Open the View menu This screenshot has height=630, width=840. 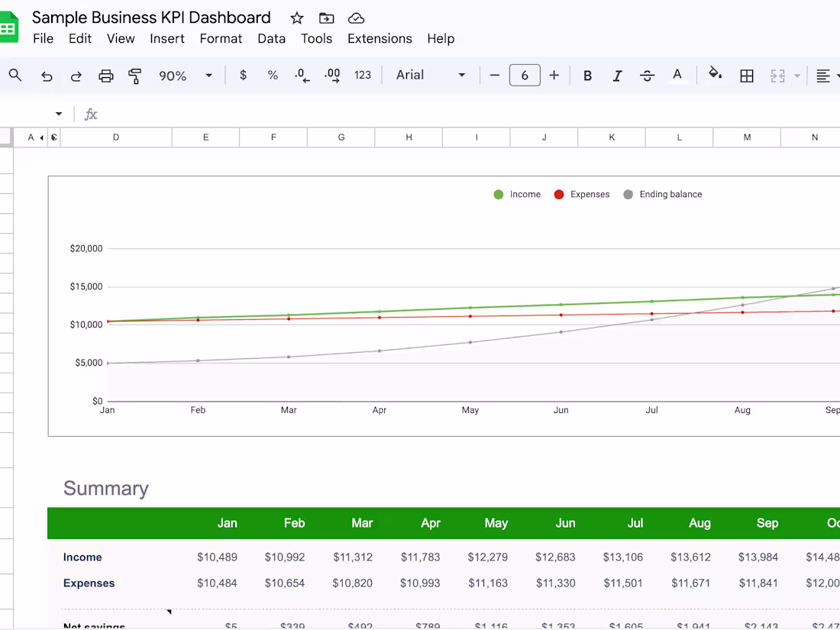[x=121, y=39]
